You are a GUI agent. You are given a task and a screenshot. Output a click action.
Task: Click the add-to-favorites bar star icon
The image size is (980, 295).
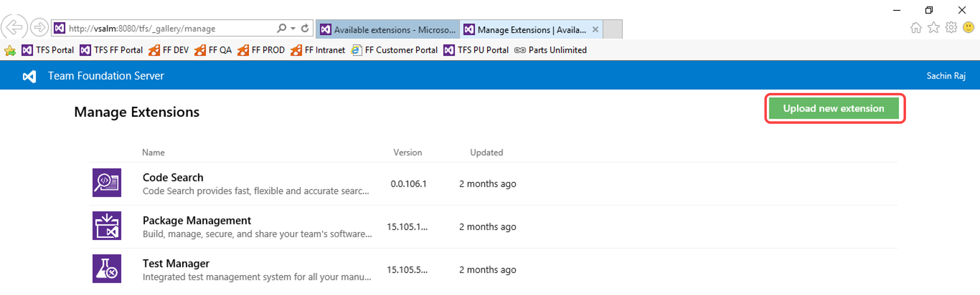pyautogui.click(x=10, y=50)
